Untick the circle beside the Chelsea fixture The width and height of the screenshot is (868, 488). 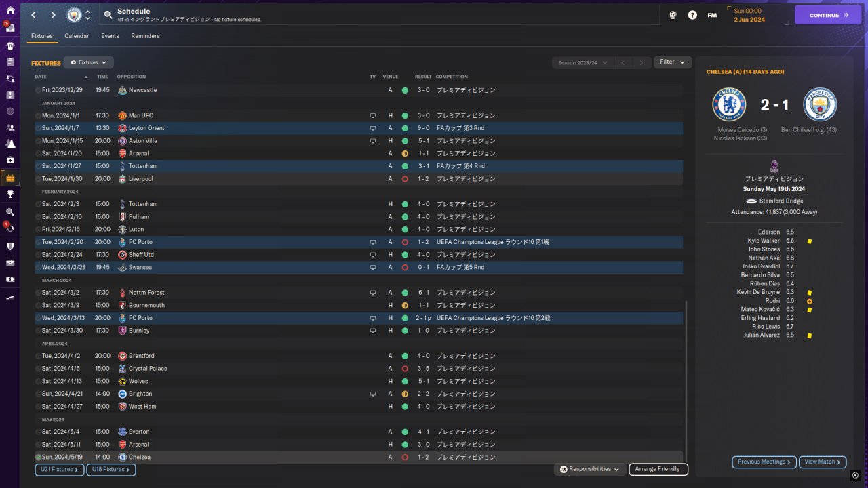[x=38, y=457]
